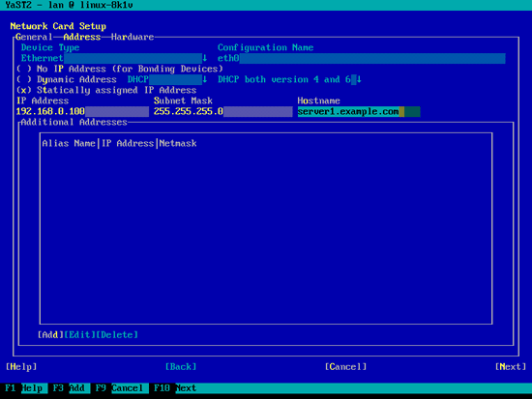
Task: Click the Configuration Name eth0 field
Action: (362, 58)
